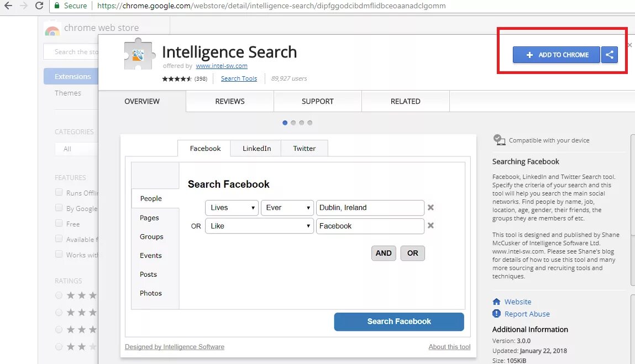Select Extensions in the store sidebar
635x364 pixels.
[71, 76]
